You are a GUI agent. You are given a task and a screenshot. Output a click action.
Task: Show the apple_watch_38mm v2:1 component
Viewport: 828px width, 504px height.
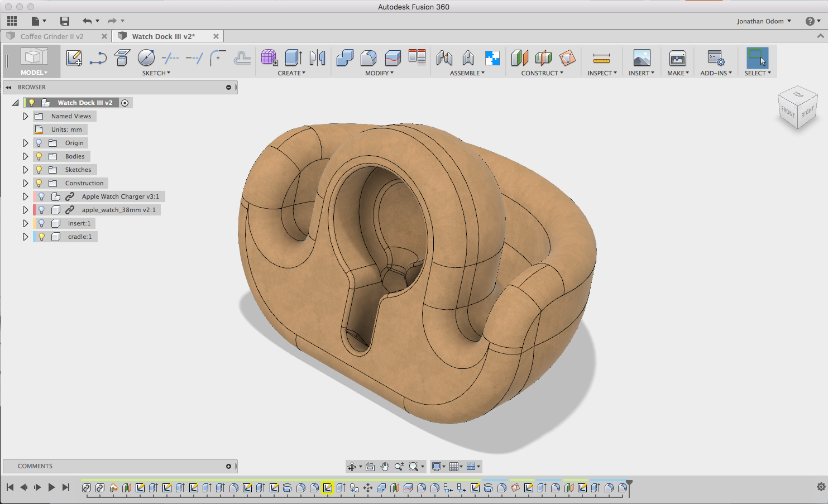(x=41, y=210)
